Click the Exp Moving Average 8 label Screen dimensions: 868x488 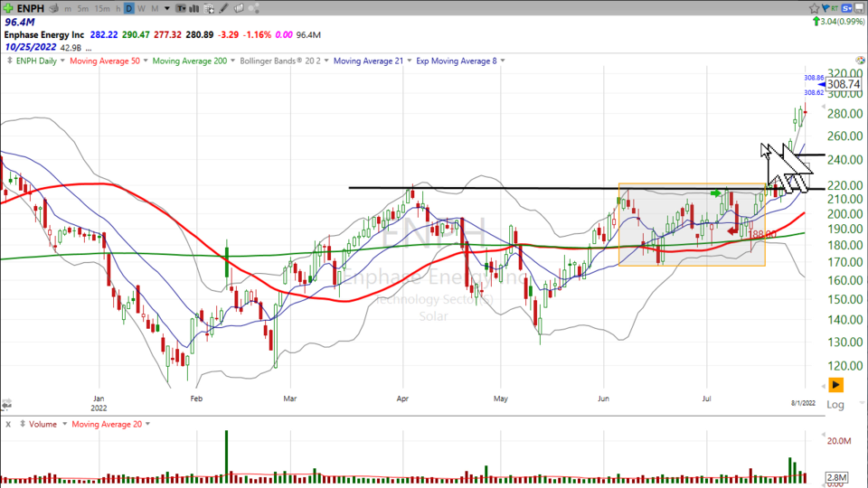[x=457, y=61]
